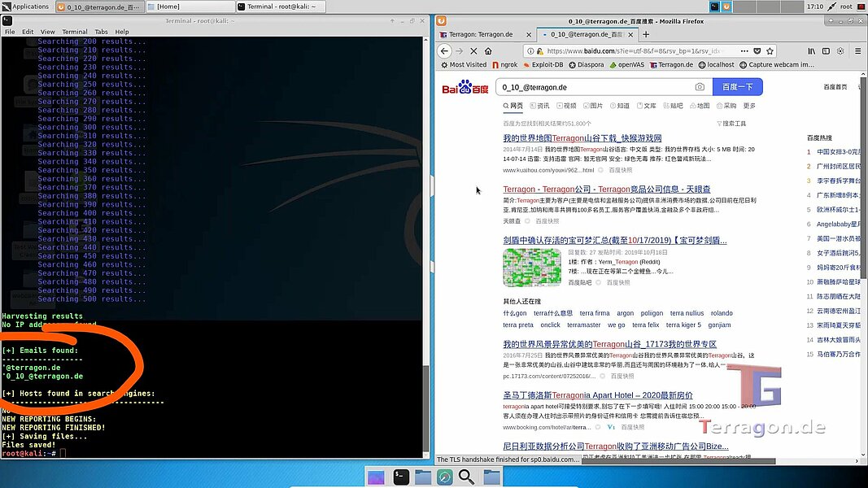Close the Terragon: Terragon.de tab

pos(529,34)
